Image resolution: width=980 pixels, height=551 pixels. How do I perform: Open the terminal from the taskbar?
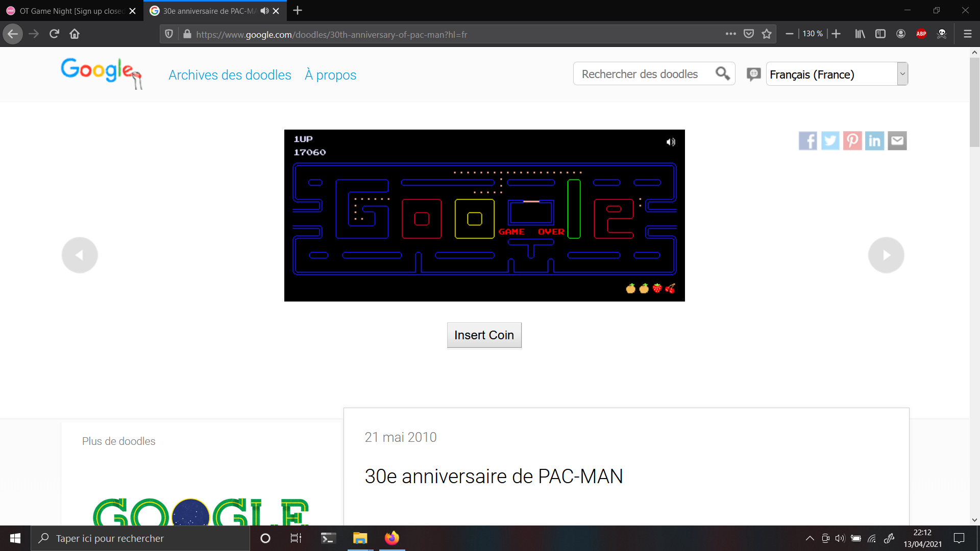click(328, 538)
